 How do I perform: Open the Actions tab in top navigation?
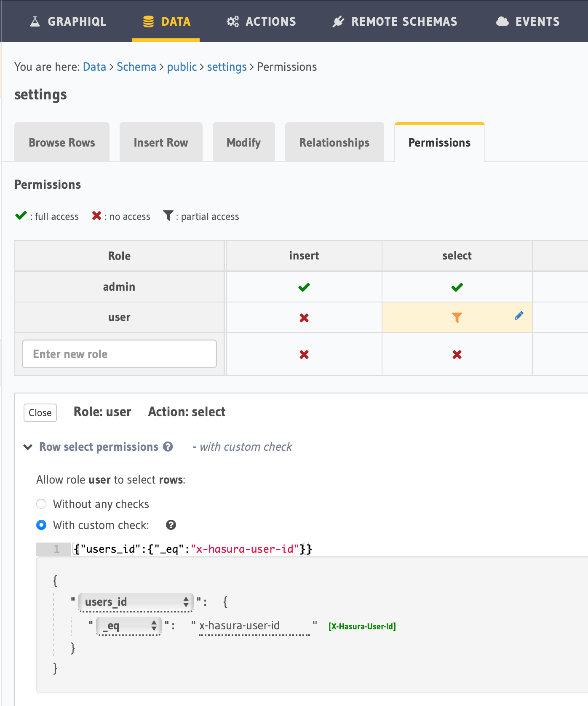[x=261, y=21]
